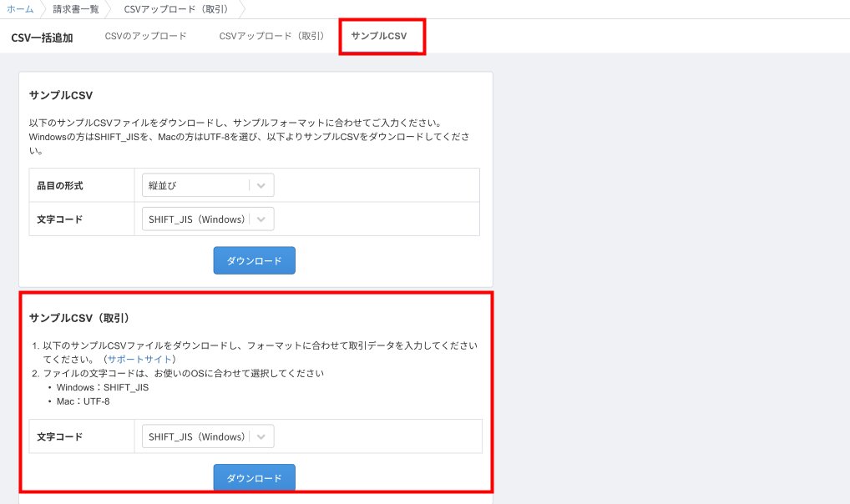Image resolution: width=850 pixels, height=504 pixels.
Task: Click the サンプルCSV（取引） section heading
Action: click(x=79, y=318)
